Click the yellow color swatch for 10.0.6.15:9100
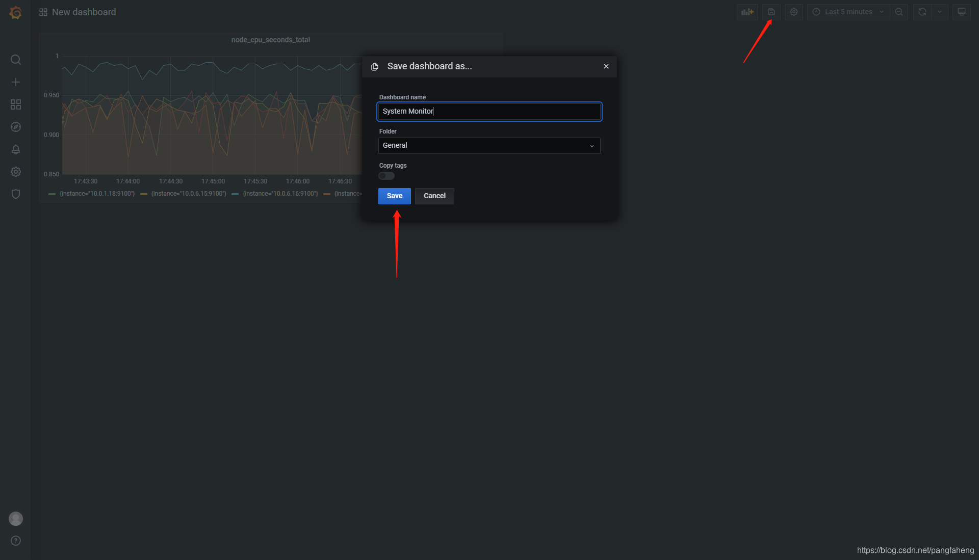979x560 pixels. click(x=144, y=194)
